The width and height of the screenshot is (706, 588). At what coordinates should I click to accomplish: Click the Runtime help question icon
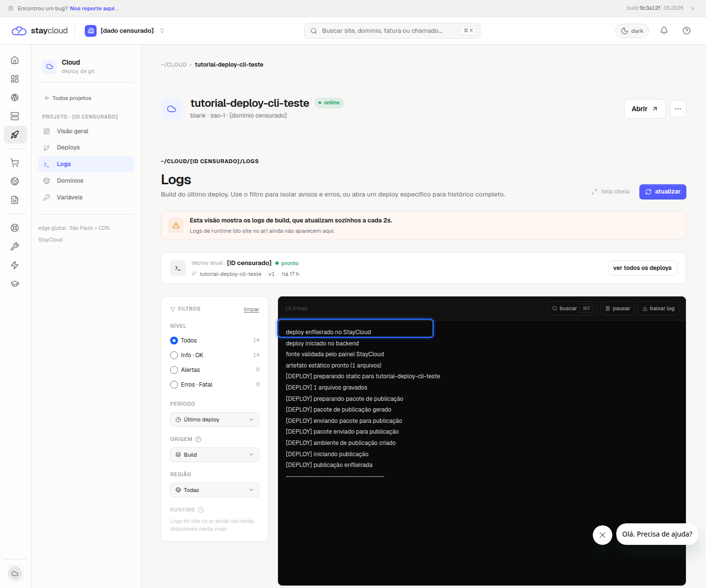[x=201, y=510]
